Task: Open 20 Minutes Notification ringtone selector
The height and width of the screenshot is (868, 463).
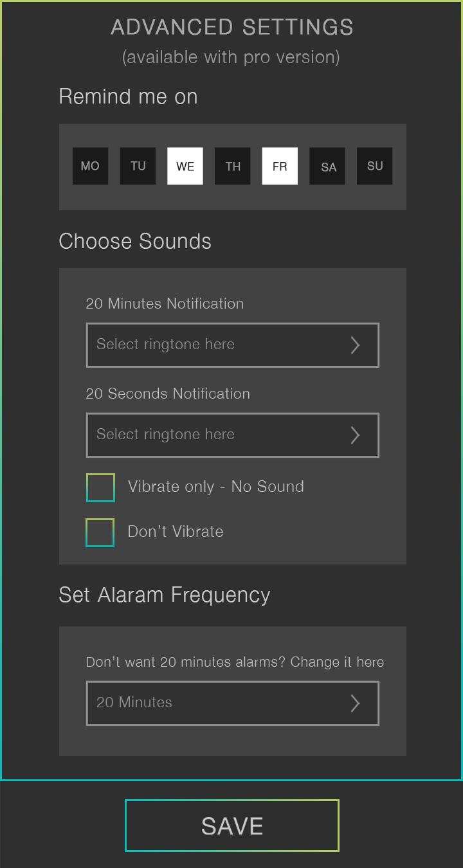Action: pos(219,345)
